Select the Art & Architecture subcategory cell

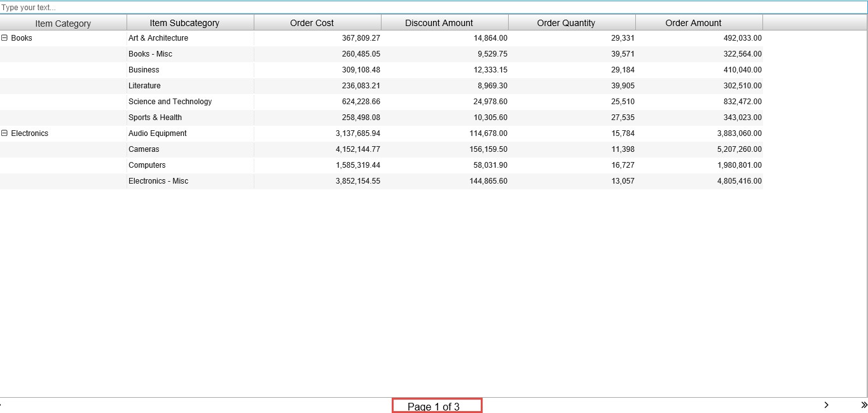(158, 38)
